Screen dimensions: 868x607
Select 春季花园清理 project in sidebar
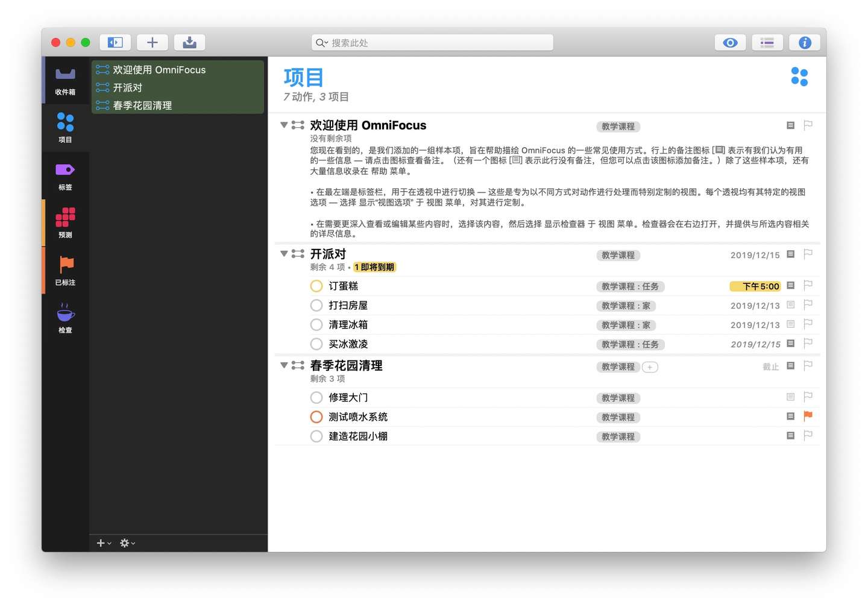click(178, 105)
